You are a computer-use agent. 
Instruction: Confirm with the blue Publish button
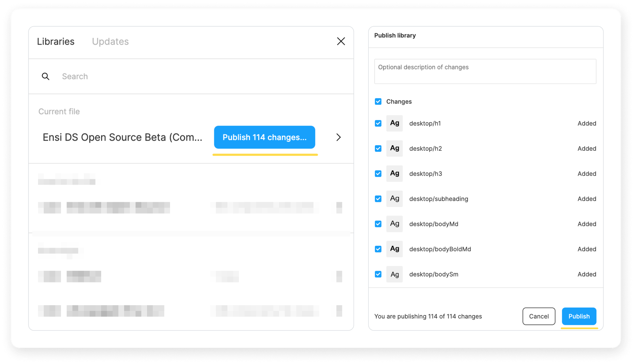pos(579,316)
